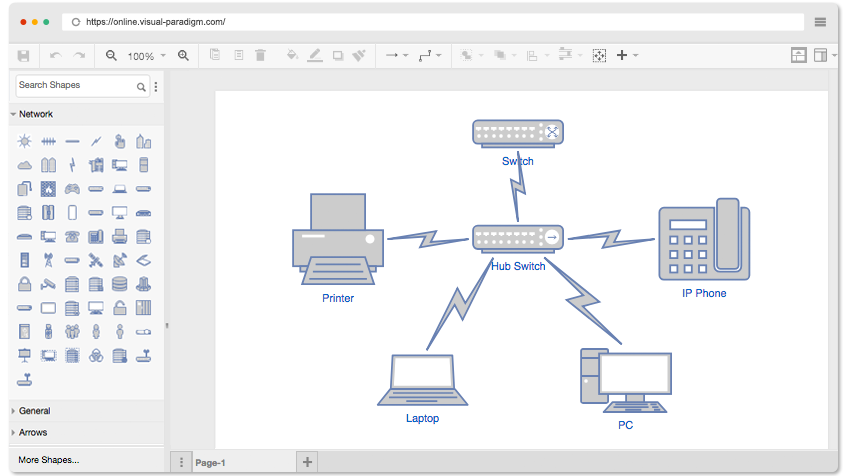848x476 pixels.
Task: Click the trash delete icon
Action: [260, 55]
